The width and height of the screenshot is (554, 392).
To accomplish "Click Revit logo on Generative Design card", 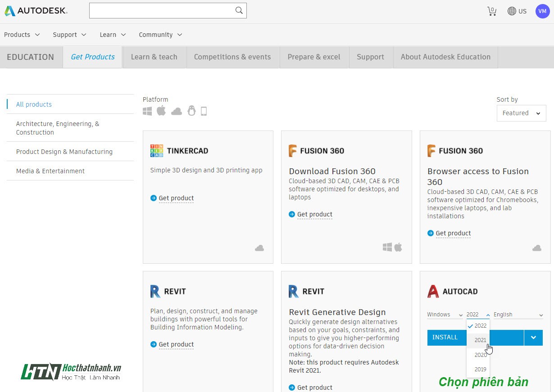I will [294, 291].
